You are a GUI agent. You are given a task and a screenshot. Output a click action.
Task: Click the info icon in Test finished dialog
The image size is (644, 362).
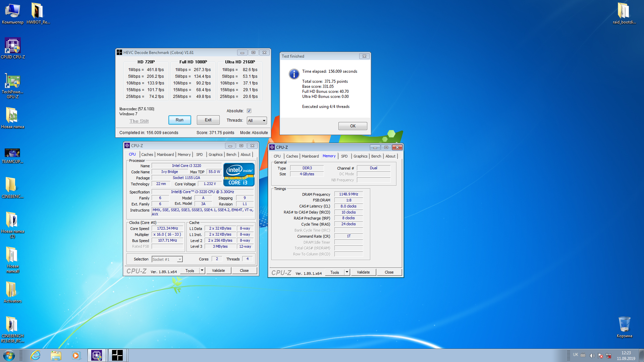click(x=294, y=74)
